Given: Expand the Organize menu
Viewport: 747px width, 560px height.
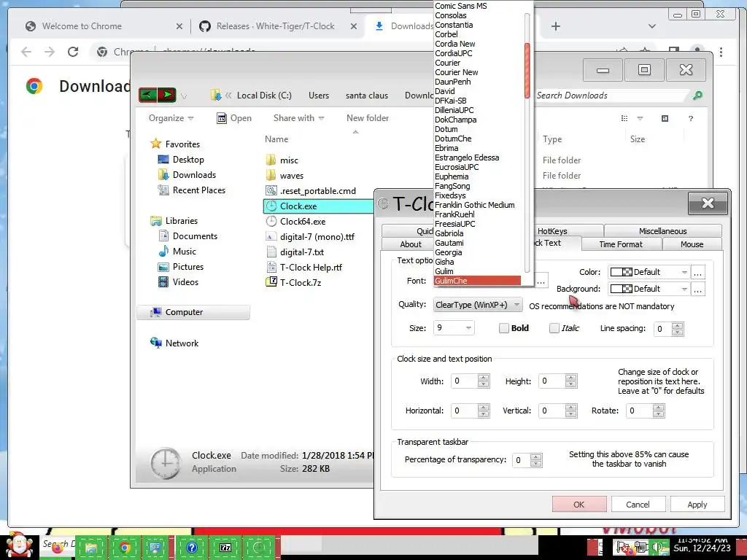Looking at the screenshot, I should 171,118.
